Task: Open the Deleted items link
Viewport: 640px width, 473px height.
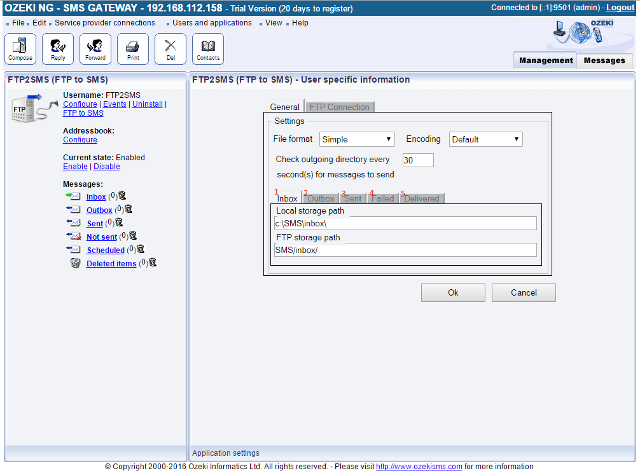Action: pyautogui.click(x=111, y=264)
